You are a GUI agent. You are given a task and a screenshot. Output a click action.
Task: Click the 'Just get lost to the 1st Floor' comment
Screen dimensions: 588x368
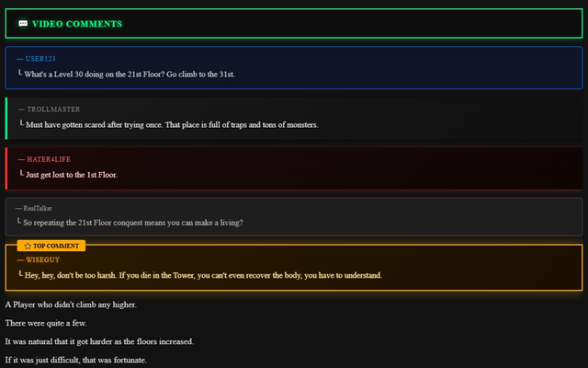72,175
